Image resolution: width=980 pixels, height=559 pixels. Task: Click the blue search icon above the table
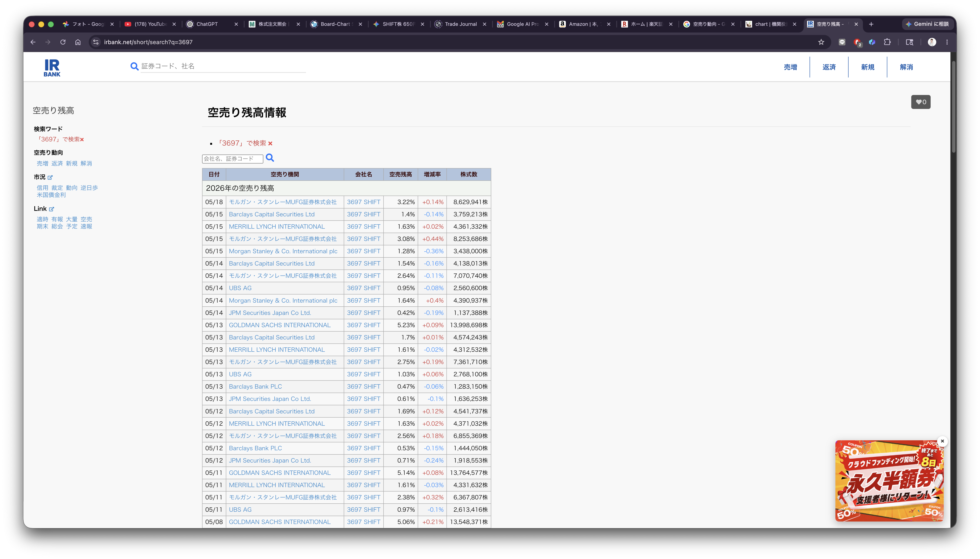click(270, 158)
